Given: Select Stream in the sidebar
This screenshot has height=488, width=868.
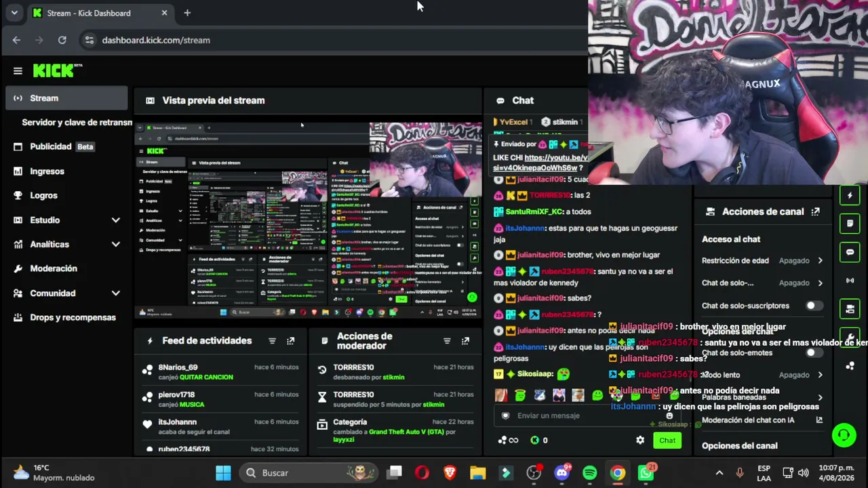Looking at the screenshot, I should coord(66,98).
